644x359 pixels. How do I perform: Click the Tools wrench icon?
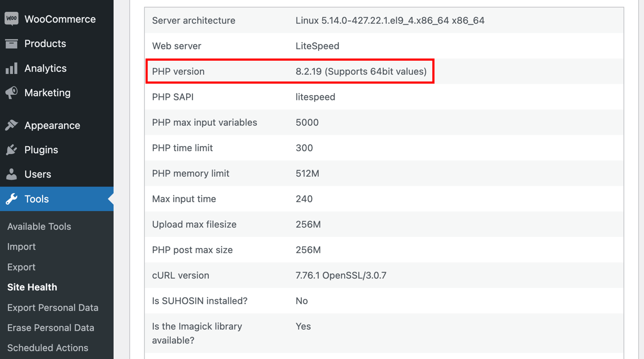12,198
